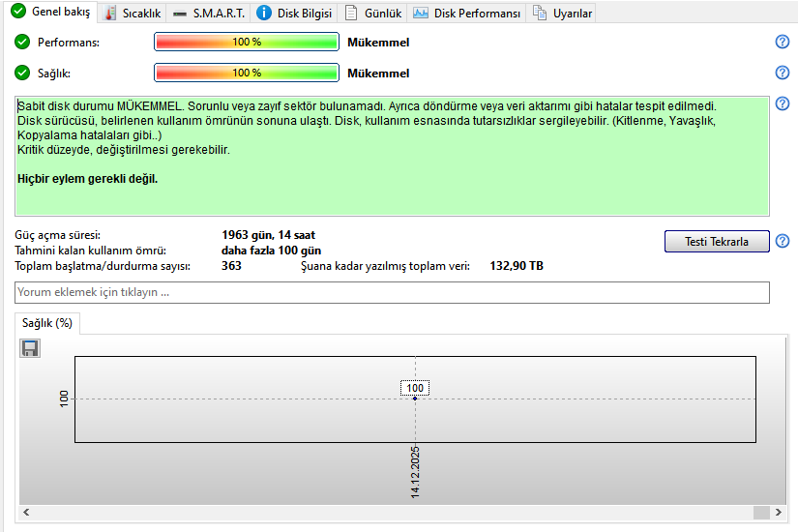Click 'Şuana kadar yazılmış toplam veri:' label
The width and height of the screenshot is (798, 532).
click(385, 266)
